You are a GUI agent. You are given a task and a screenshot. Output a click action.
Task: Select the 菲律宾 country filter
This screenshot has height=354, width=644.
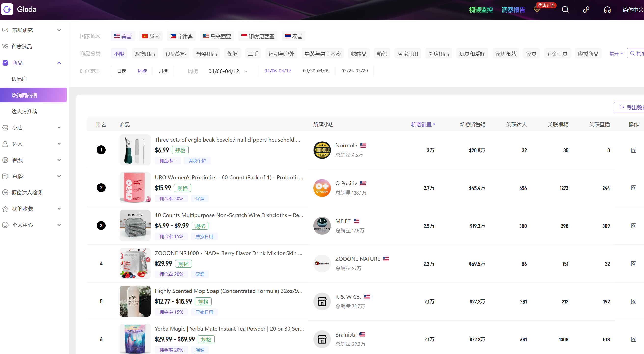coord(181,36)
